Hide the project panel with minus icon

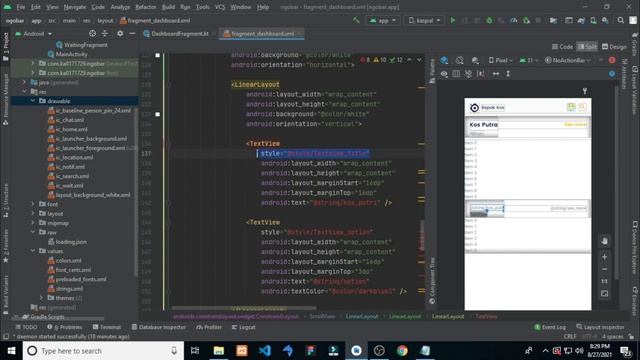132,33
